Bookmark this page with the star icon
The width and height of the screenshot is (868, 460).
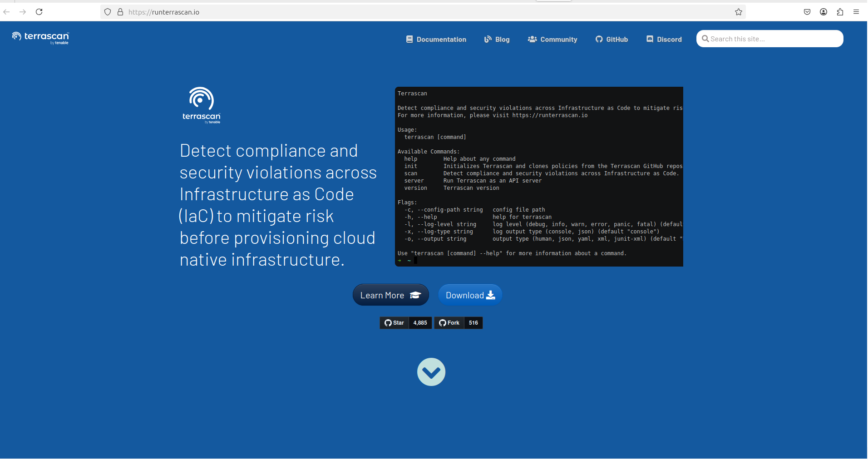(739, 12)
